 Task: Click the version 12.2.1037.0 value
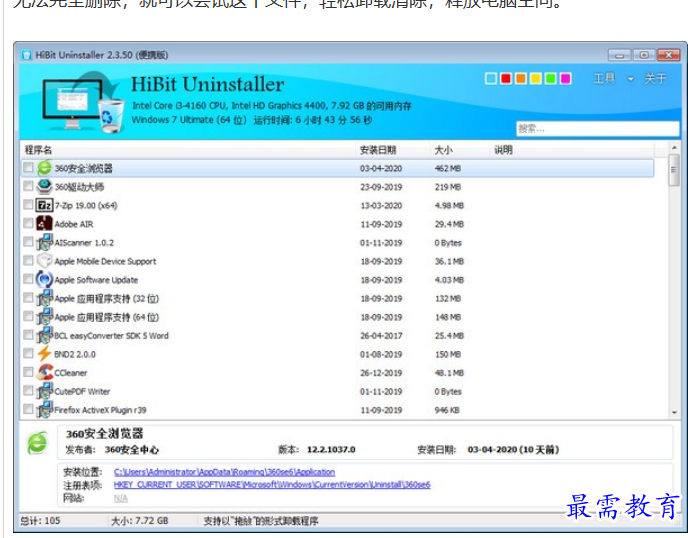331,450
